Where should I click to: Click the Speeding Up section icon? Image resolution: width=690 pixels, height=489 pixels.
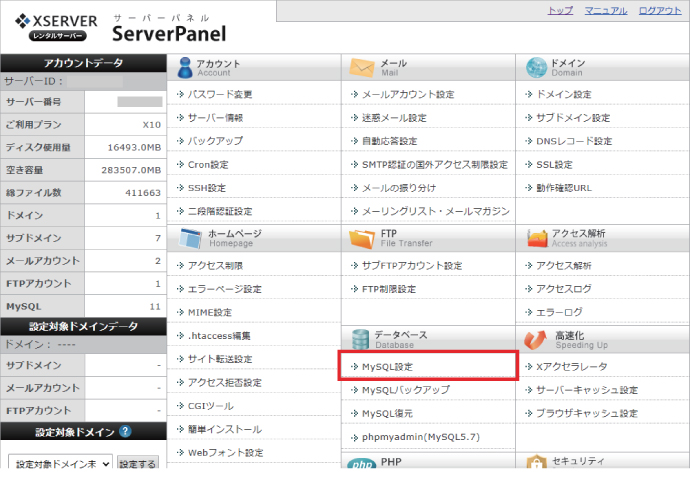(x=535, y=338)
